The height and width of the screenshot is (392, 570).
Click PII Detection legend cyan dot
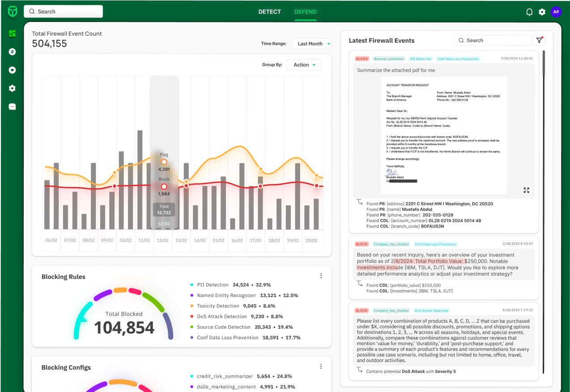point(192,285)
